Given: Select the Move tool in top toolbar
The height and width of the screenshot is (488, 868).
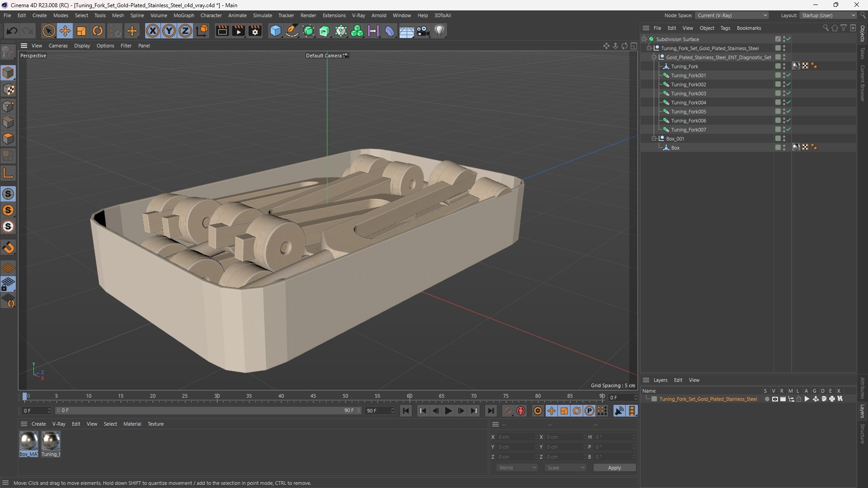Looking at the screenshot, I should 65,31.
